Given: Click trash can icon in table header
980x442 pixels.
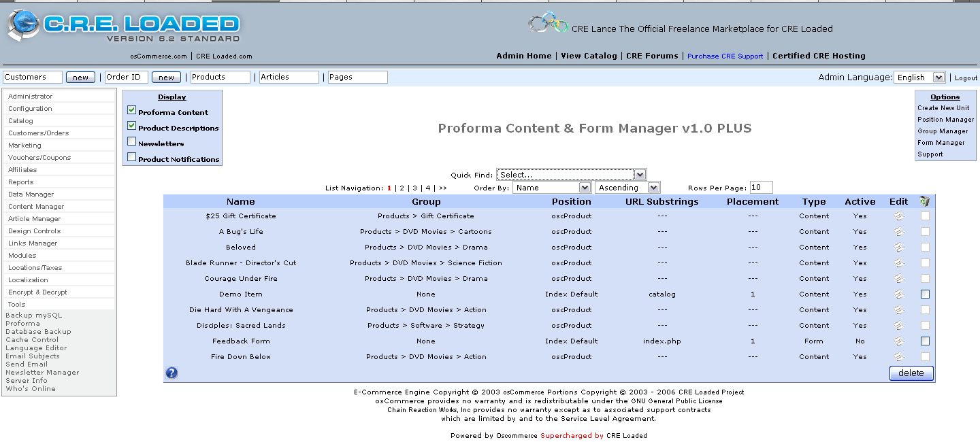Looking at the screenshot, I should coord(924,201).
